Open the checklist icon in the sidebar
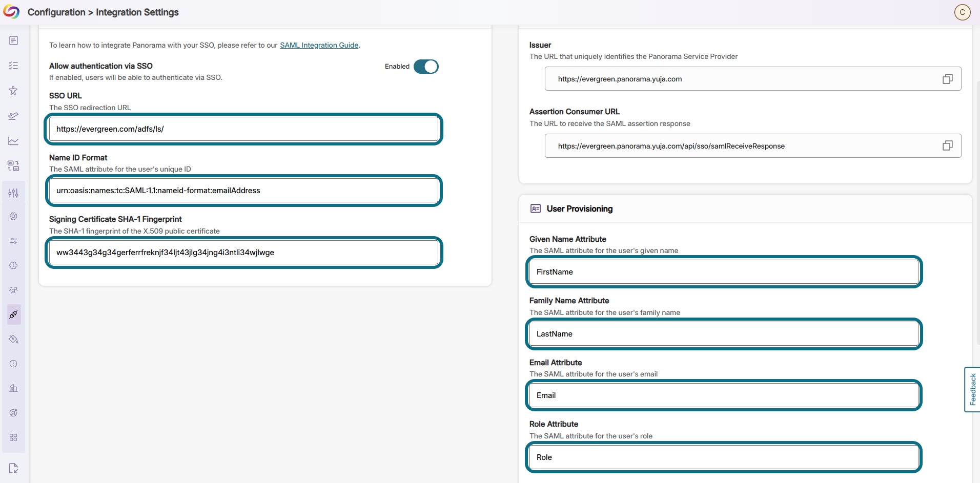 pos(13,66)
